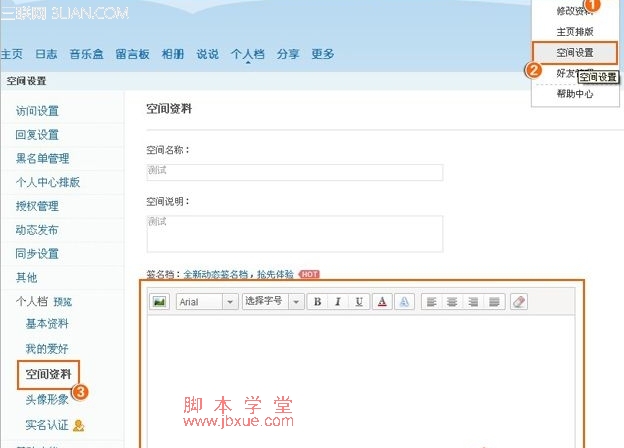The image size is (624, 448).
Task: Open Arial font family dropdown
Action: coord(207,302)
